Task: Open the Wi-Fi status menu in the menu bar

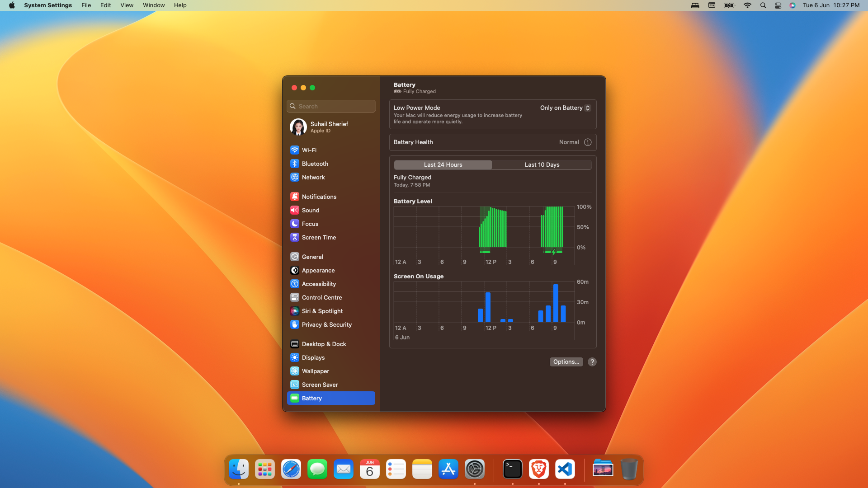Action: click(x=747, y=5)
